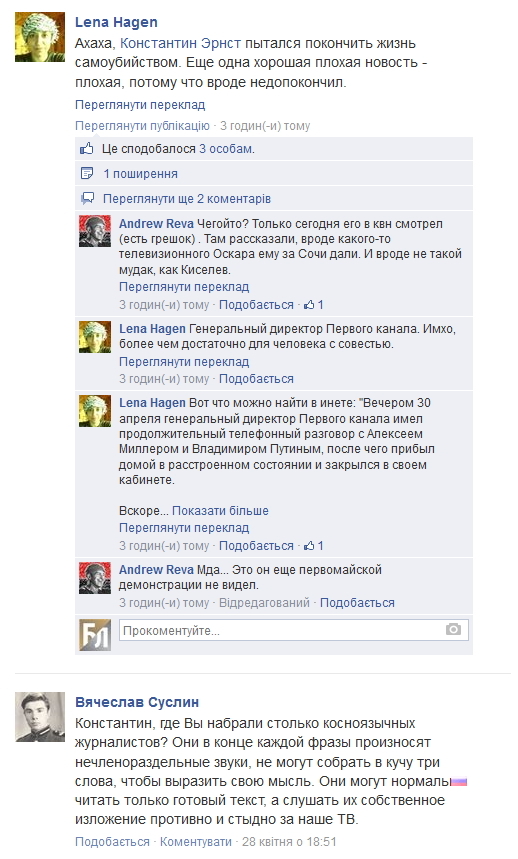Click the thumb icon under the 'Показати більше' comment
The image size is (518, 859).
(x=309, y=546)
